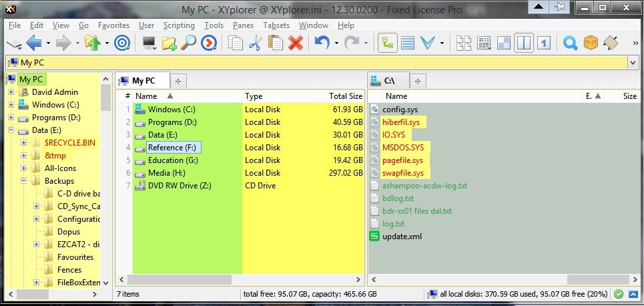
Task: Click the green Up folder icon
Action: pyautogui.click(x=93, y=43)
